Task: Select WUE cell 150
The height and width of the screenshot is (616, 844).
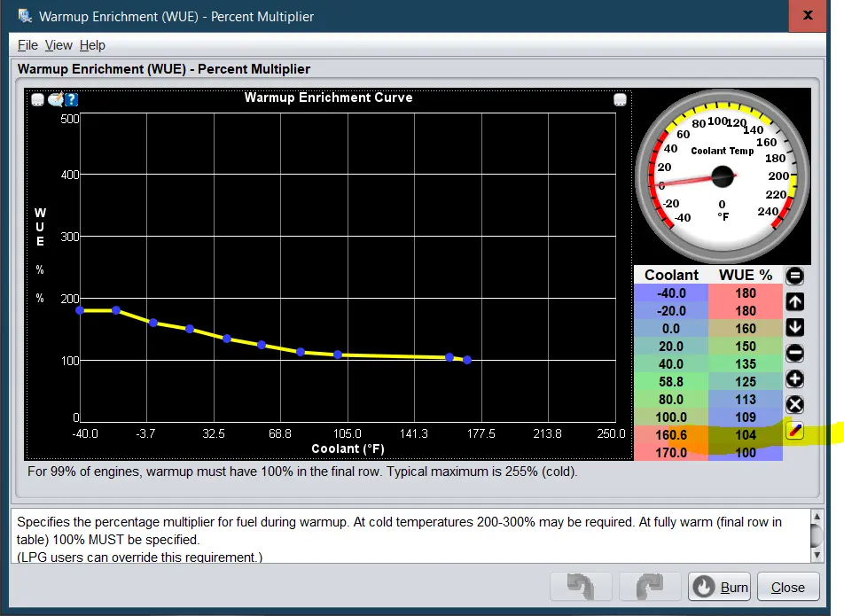Action: click(746, 347)
